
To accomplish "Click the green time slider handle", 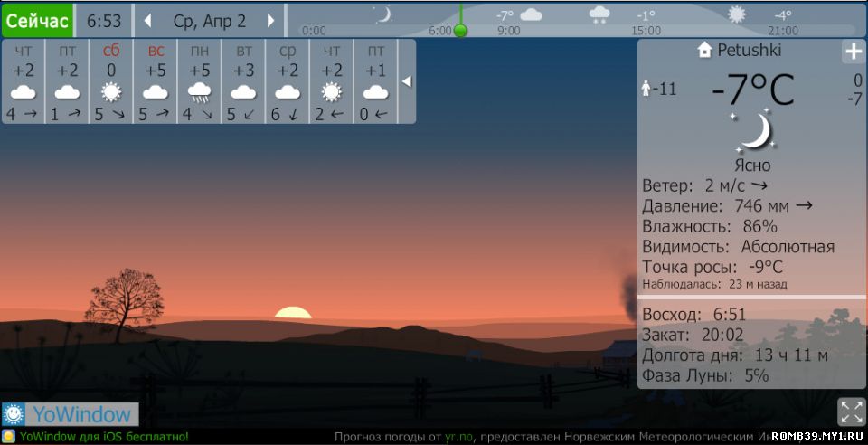I will (x=460, y=31).
